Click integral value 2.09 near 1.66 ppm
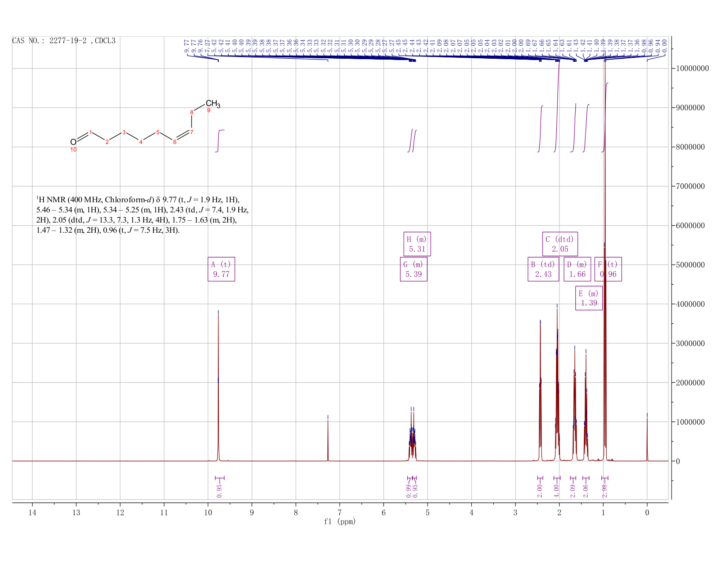 click(x=573, y=491)
